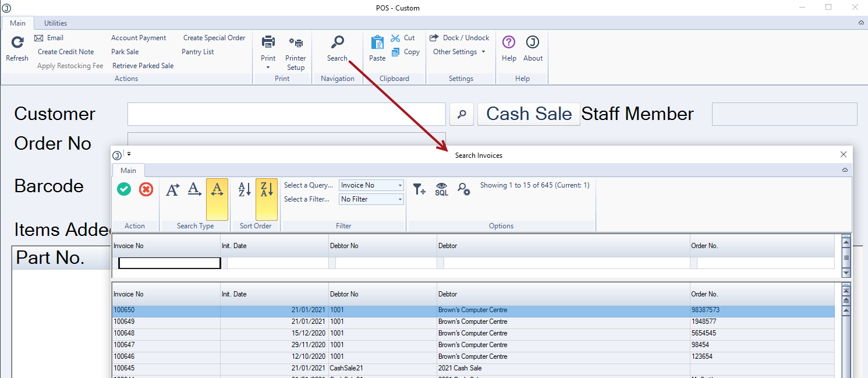
Task: Click Create Special Order
Action: click(214, 38)
